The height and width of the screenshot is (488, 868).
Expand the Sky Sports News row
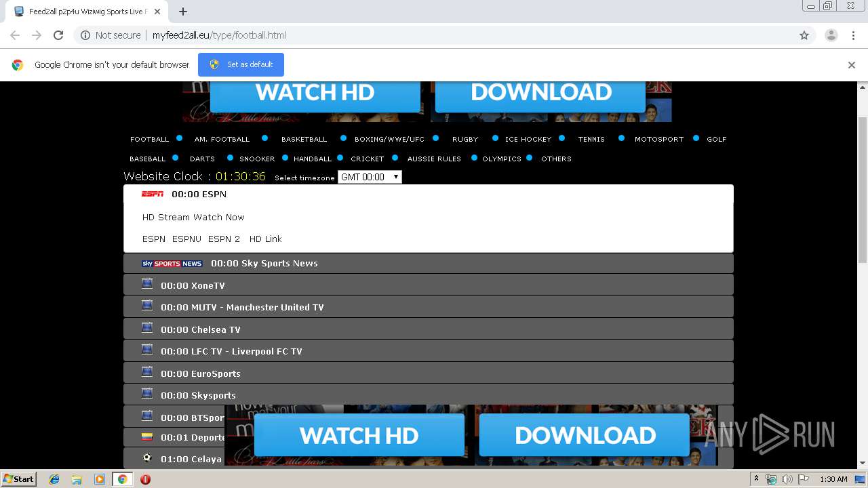tap(429, 263)
